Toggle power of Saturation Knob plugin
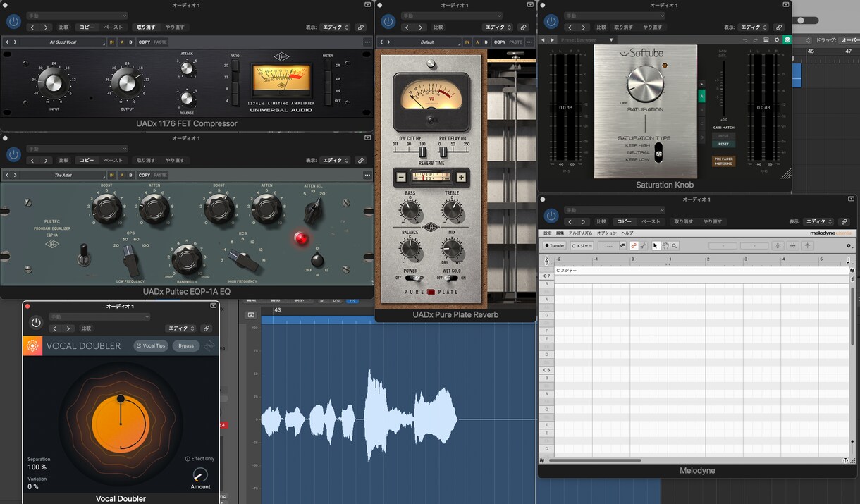 point(551,21)
